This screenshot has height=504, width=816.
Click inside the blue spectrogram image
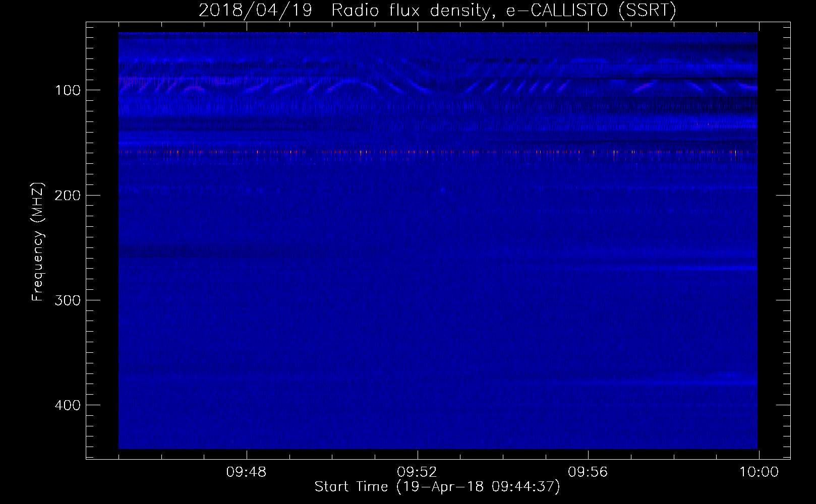438,240
